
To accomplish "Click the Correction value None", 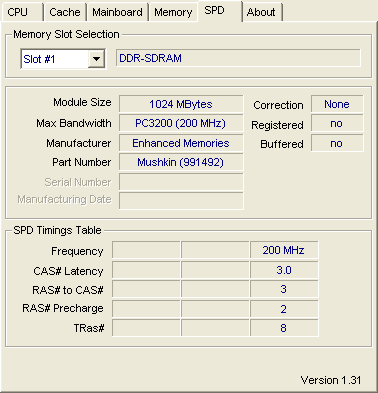I will (337, 104).
